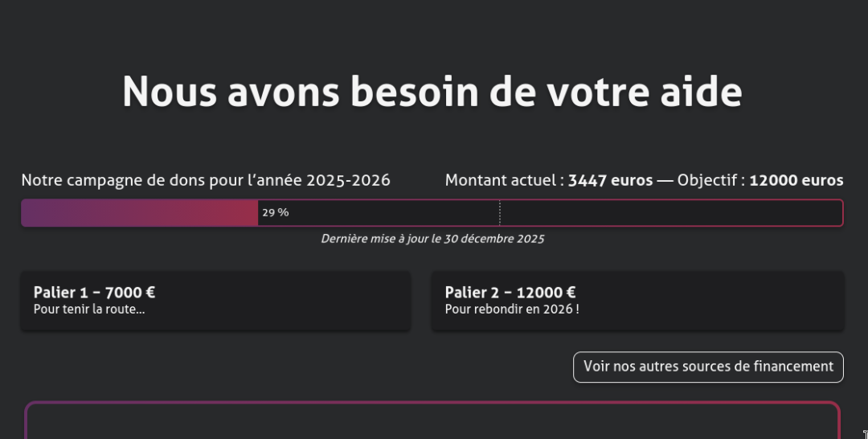868x439 pixels.
Task: Click the "12000 euros" objective amount
Action: click(796, 180)
